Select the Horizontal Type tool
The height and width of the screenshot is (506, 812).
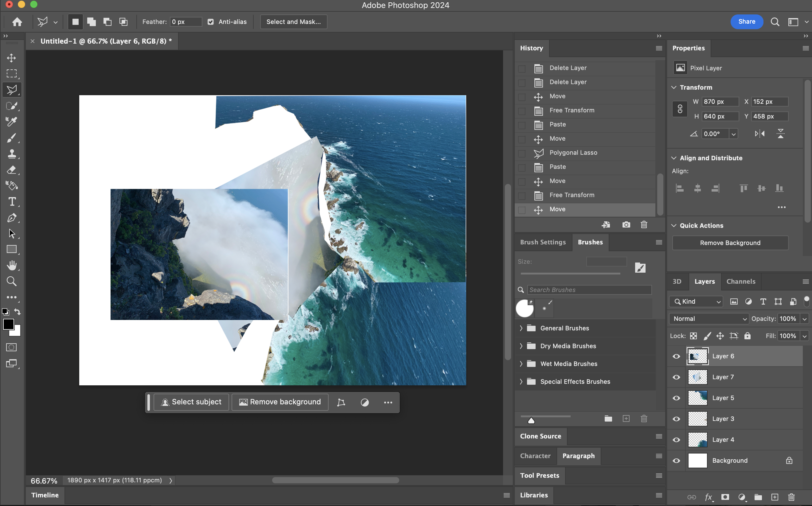pyautogui.click(x=11, y=201)
